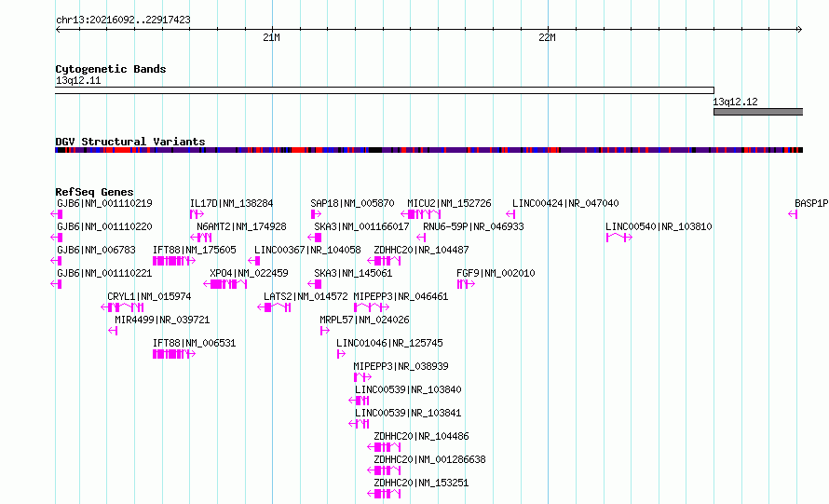Click the MICU2|NM_152726 label text
This screenshot has height=504, width=829.
(449, 204)
